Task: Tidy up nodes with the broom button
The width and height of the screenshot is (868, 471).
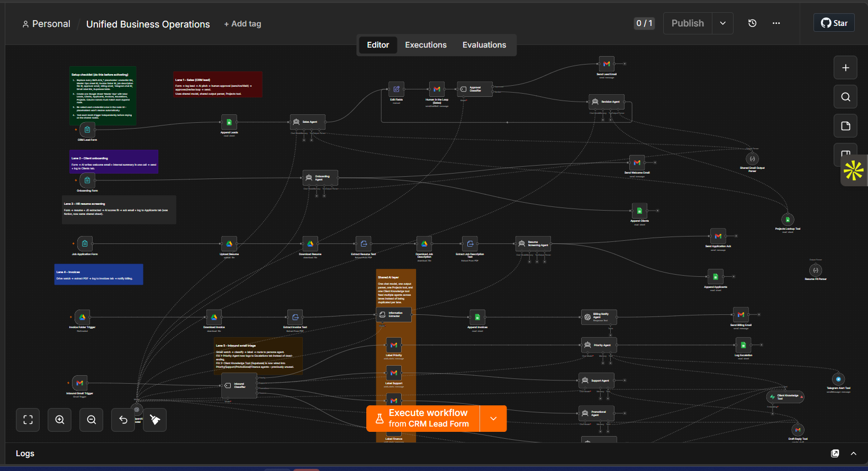Action: click(x=155, y=420)
